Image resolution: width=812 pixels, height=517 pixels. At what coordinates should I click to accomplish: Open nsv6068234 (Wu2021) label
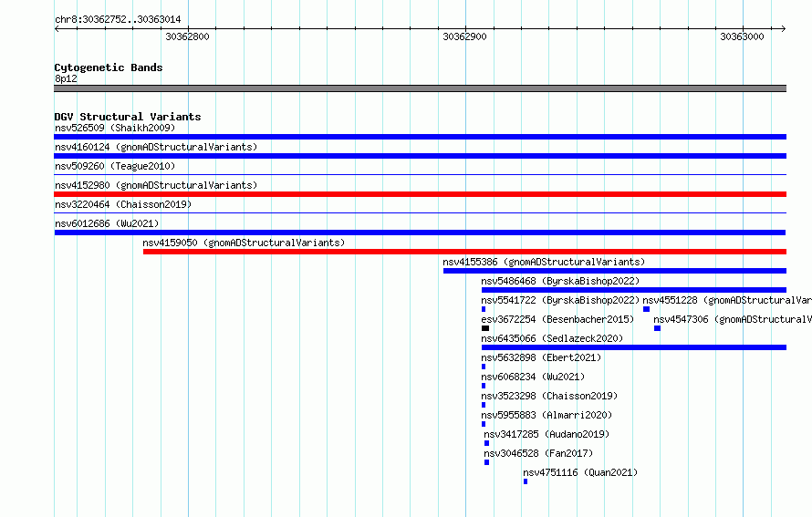pyautogui.click(x=533, y=377)
